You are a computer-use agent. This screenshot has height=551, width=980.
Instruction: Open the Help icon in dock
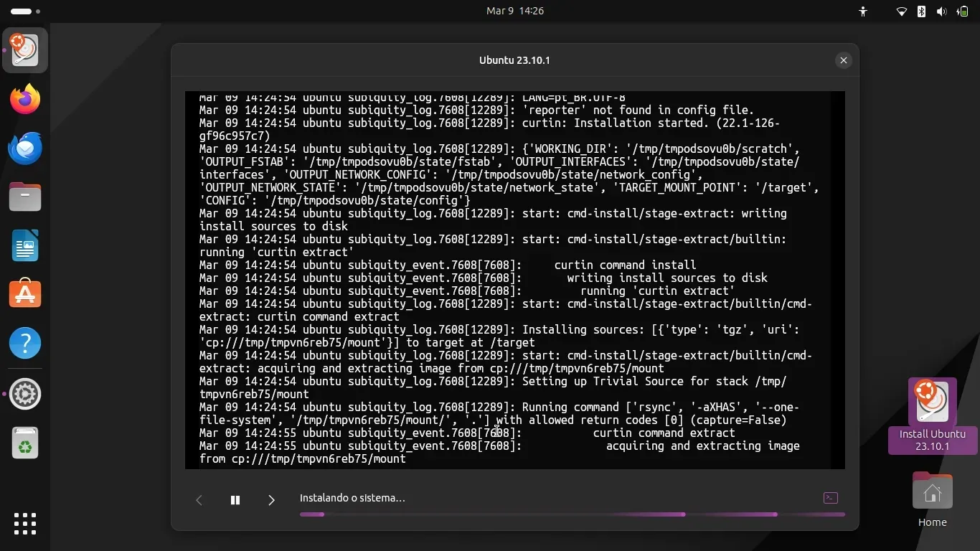coord(25,344)
